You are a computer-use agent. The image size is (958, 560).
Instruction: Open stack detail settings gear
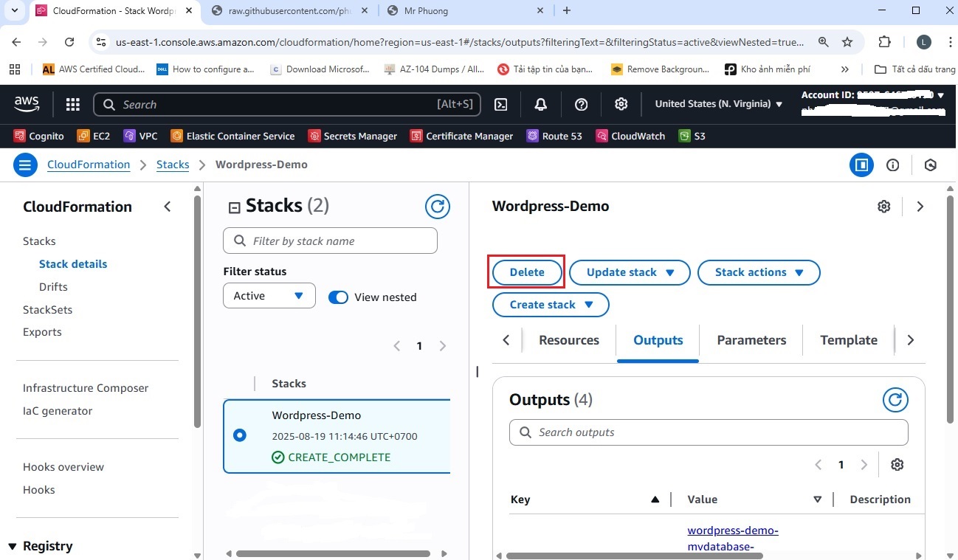(883, 207)
